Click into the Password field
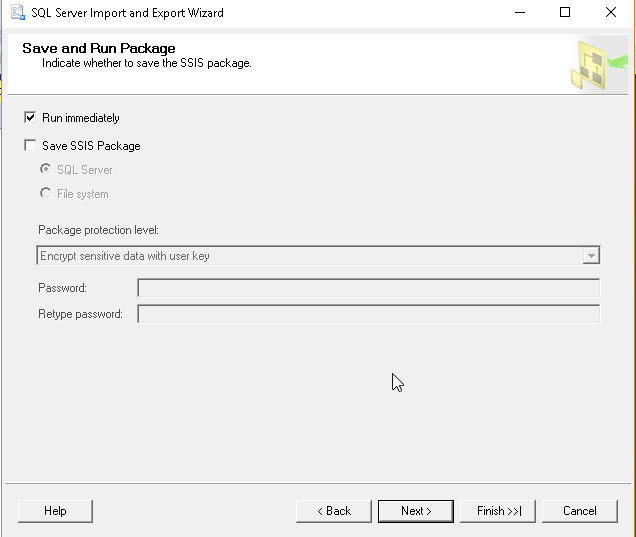This screenshot has height=537, width=636. pos(369,288)
